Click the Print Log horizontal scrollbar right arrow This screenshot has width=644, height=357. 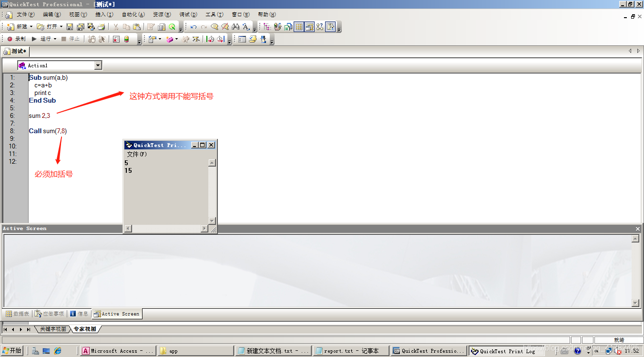(204, 229)
